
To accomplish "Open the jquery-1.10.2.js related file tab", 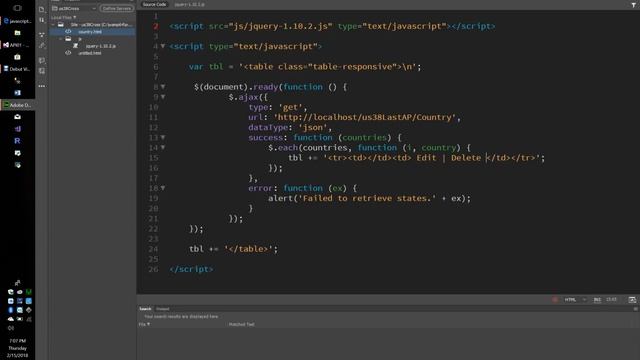I will click(x=189, y=4).
